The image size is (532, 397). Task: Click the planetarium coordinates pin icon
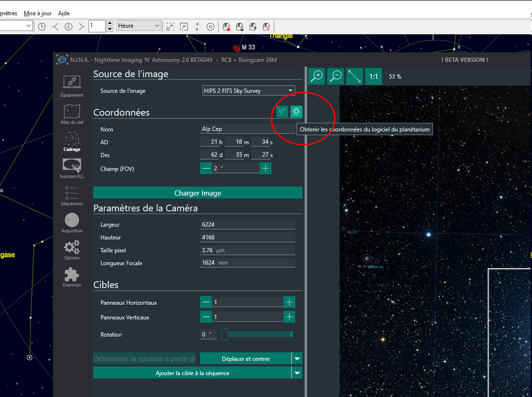pos(296,111)
